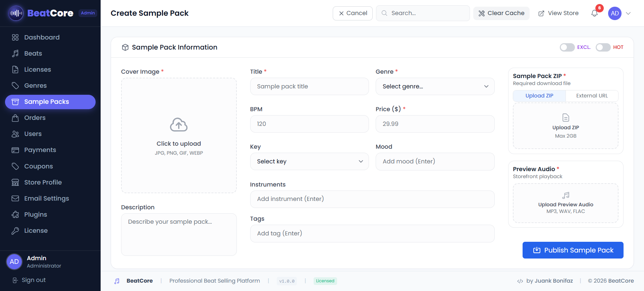Click the BeatCore waveform logo icon

[x=16, y=13]
